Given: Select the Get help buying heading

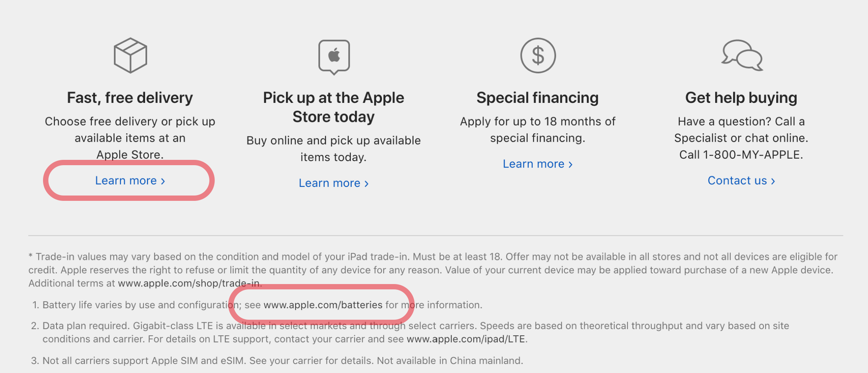Looking at the screenshot, I should (741, 98).
